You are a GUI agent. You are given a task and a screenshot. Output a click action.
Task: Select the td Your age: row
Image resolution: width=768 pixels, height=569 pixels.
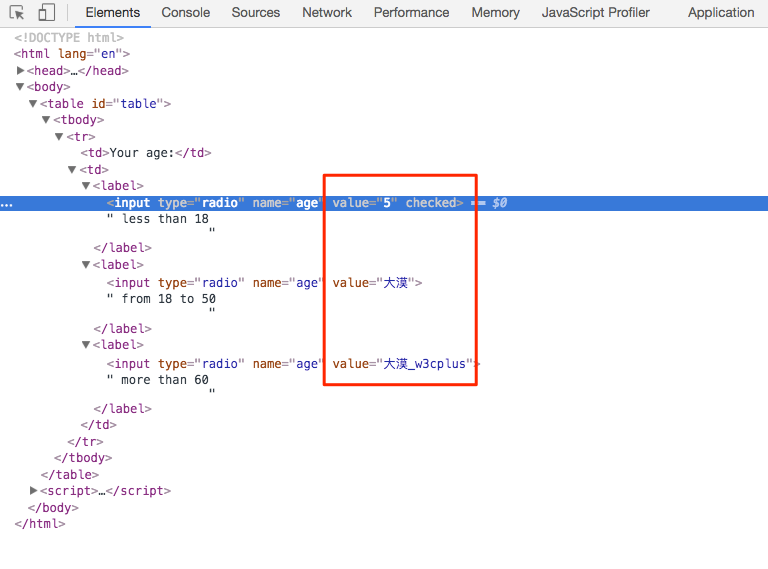(146, 153)
